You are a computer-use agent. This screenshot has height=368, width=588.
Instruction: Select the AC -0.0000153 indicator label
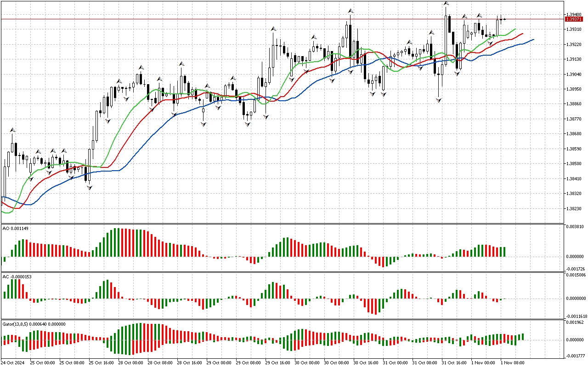17,276
